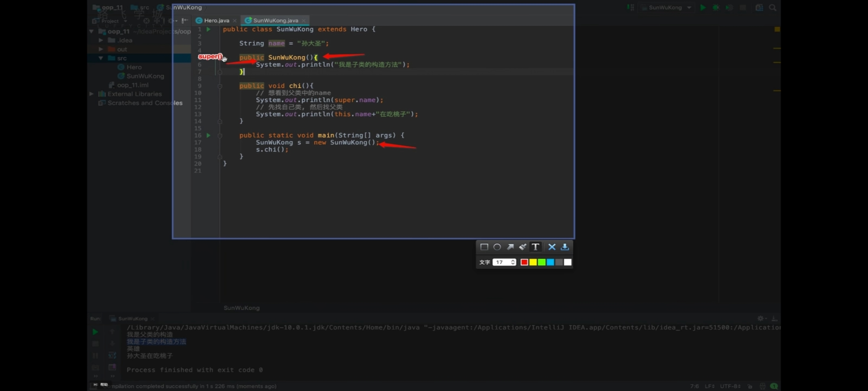
Task: Pick the green color swatch
Action: [541, 262]
